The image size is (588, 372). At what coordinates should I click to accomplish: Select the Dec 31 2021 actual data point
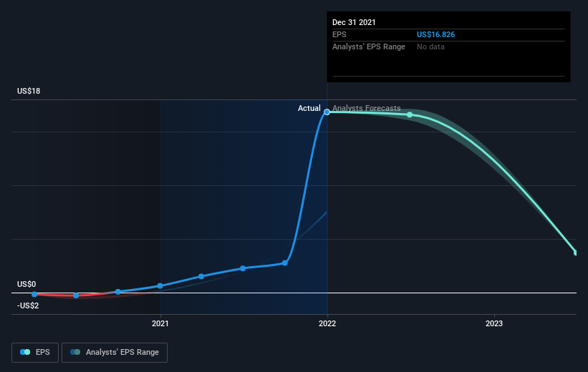coord(327,112)
